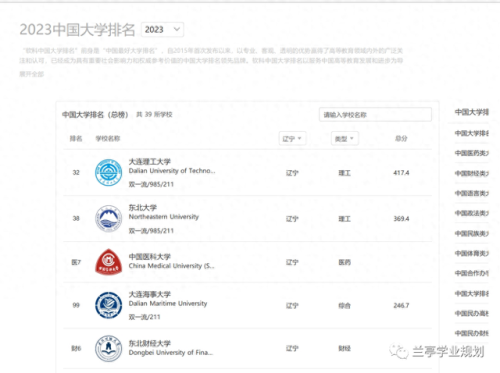Click the 中国大学排名（总榜）table title
Image resolution: width=500 pixels, height=373 pixels.
point(95,115)
